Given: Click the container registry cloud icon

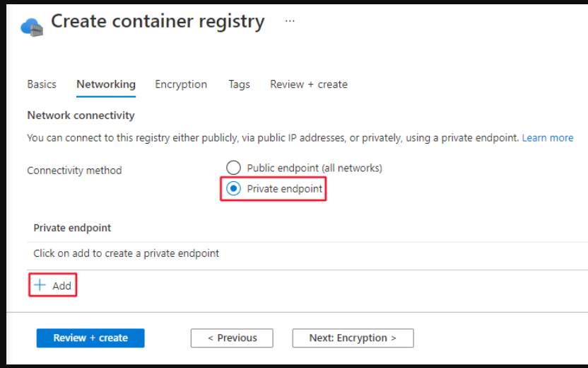Looking at the screenshot, I should [x=32, y=28].
